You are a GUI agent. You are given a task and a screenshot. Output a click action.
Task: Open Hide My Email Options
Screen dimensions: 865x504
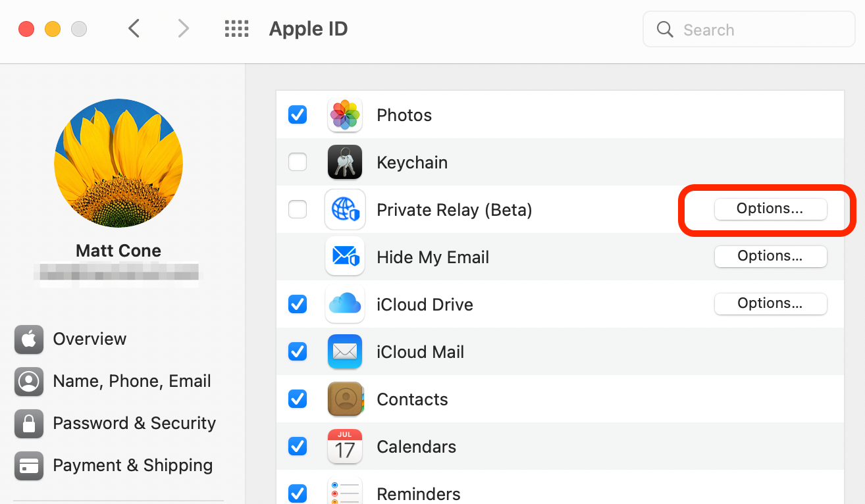tap(770, 257)
